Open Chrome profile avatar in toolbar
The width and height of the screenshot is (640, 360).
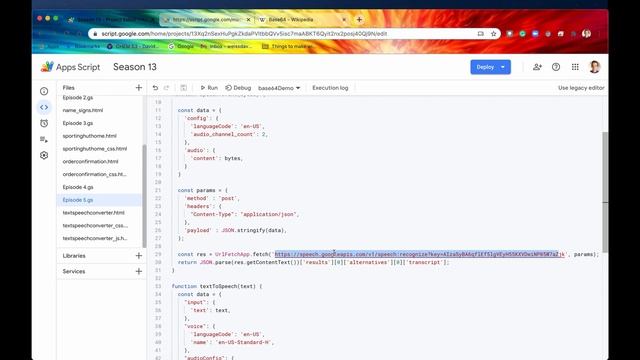pyautogui.click(x=587, y=34)
